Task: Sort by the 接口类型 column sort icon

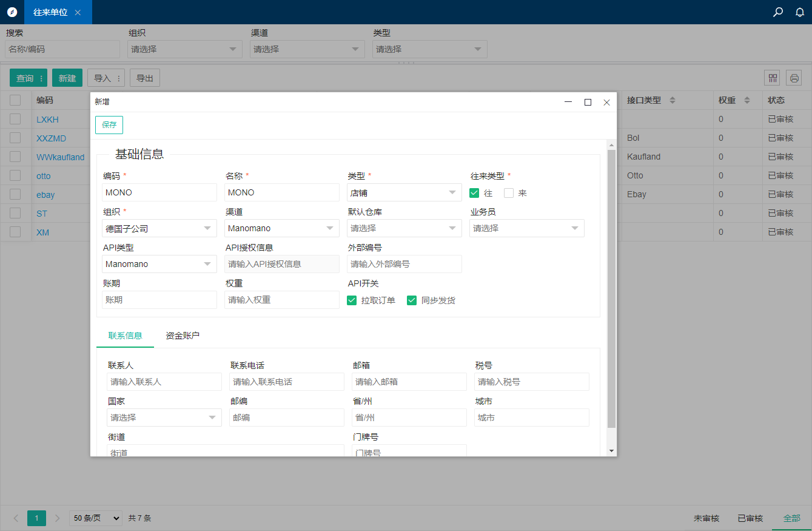Action: (x=672, y=100)
